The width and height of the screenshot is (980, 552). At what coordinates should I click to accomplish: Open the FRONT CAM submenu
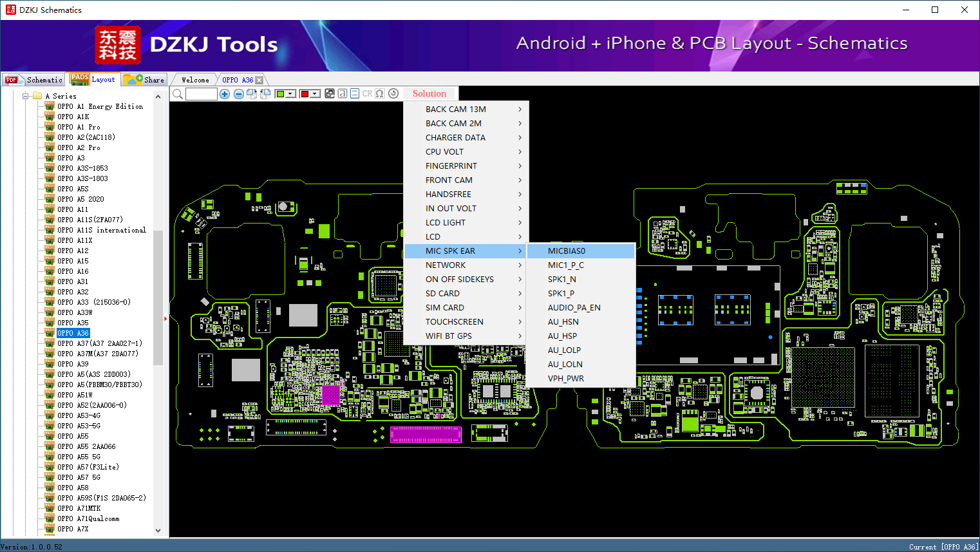coord(467,180)
